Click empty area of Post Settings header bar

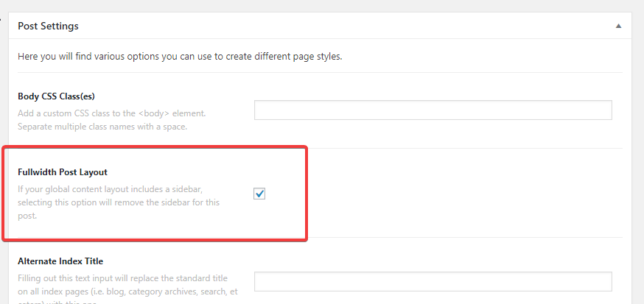(332, 26)
